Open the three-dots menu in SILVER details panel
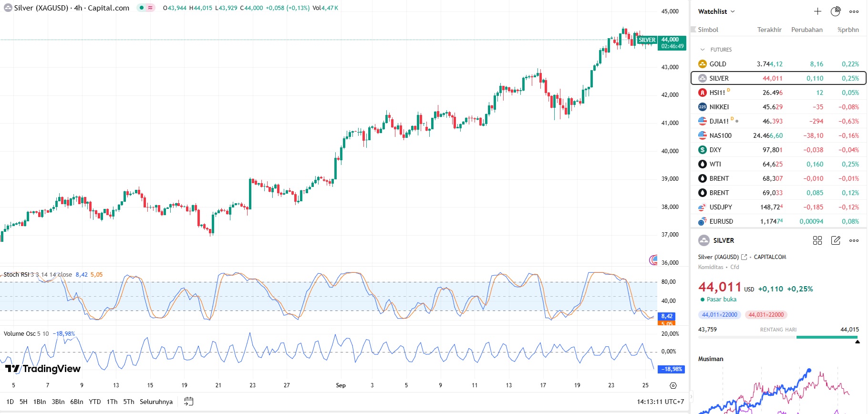Screen dimensions: 868x414 (854, 240)
